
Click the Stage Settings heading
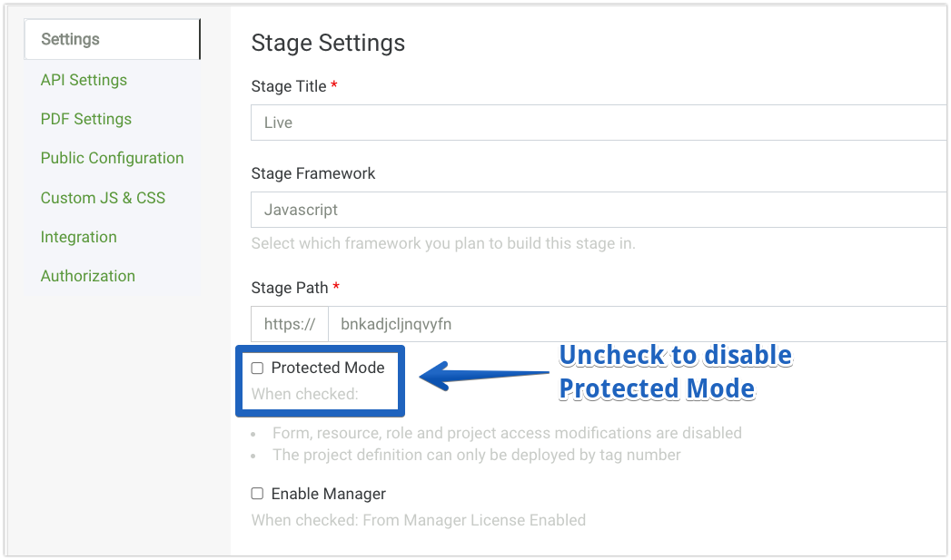coord(328,43)
